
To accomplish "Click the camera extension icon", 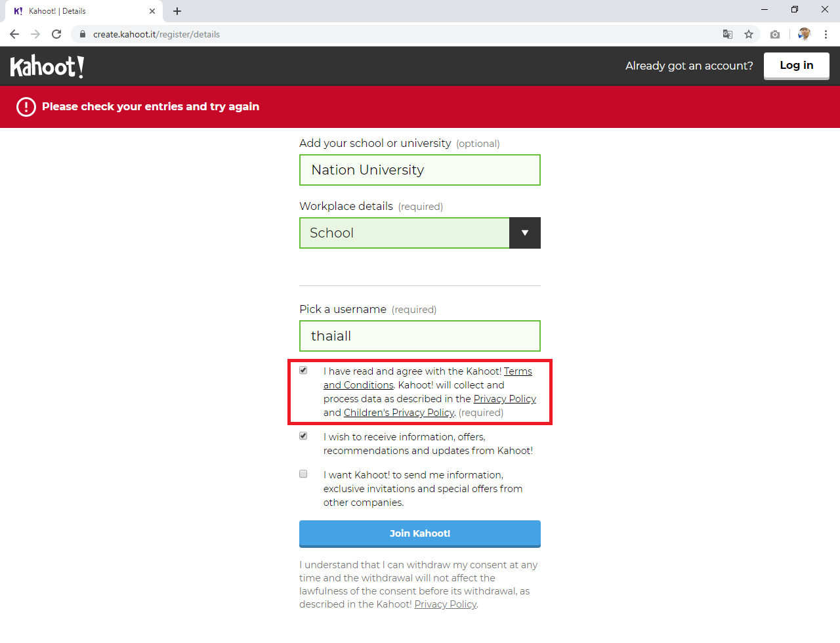I will (775, 34).
